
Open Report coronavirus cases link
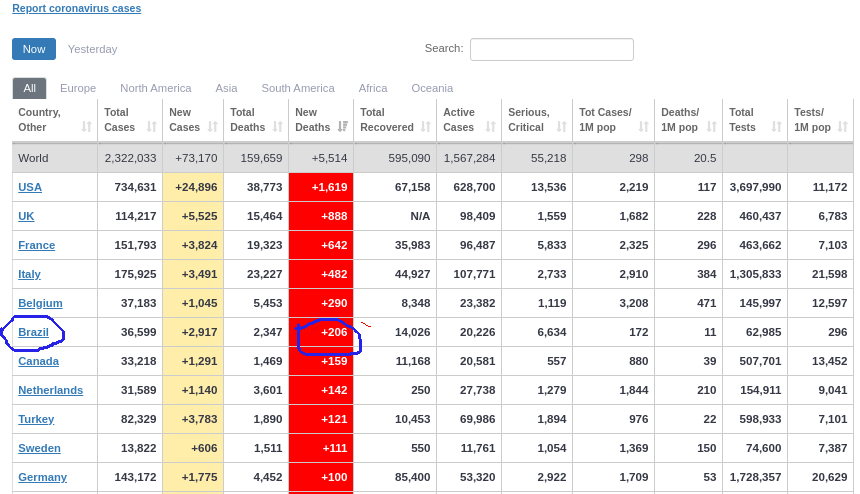(x=76, y=8)
